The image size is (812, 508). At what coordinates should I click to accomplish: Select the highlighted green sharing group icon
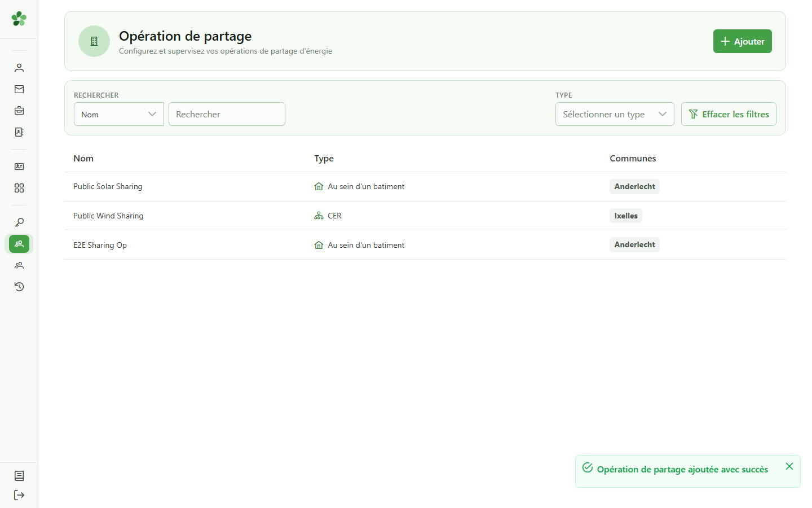click(19, 244)
